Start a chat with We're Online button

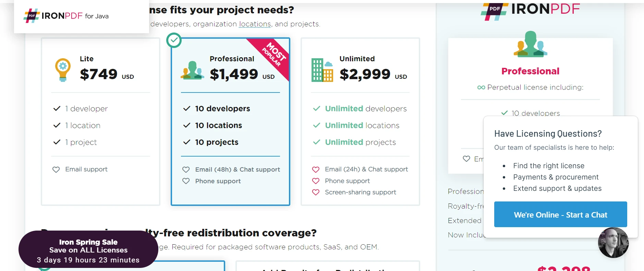click(561, 214)
